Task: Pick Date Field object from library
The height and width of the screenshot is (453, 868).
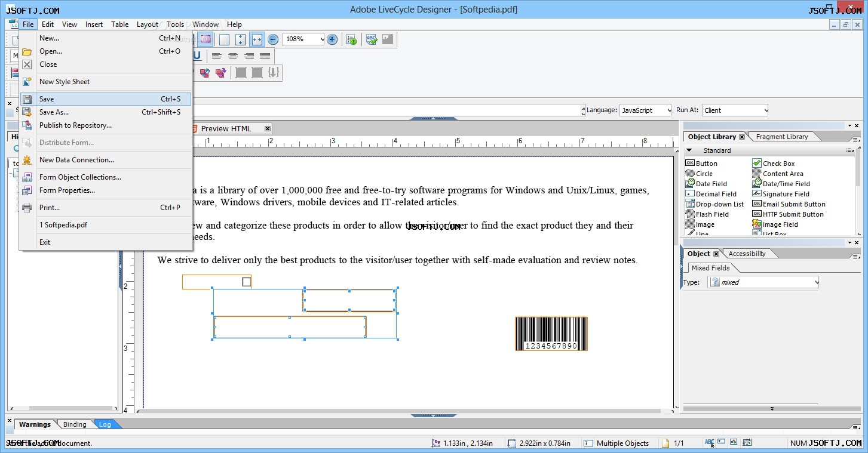Action: 706,184
